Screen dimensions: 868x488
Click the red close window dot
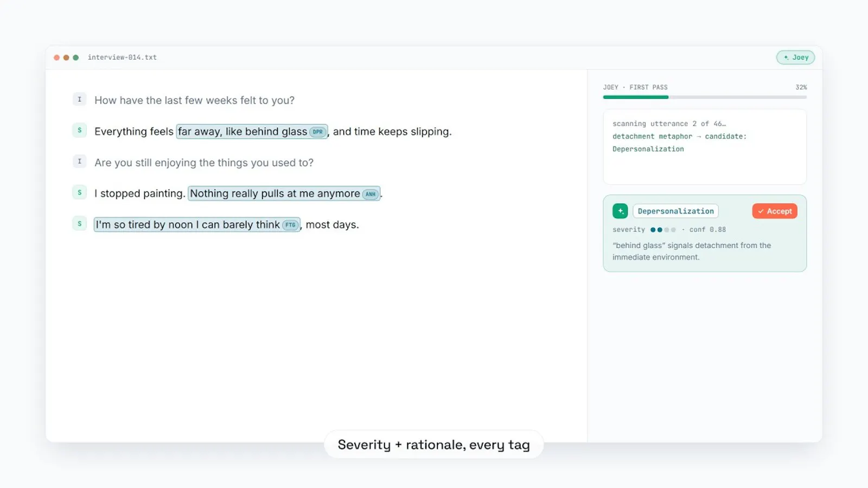pos(56,57)
